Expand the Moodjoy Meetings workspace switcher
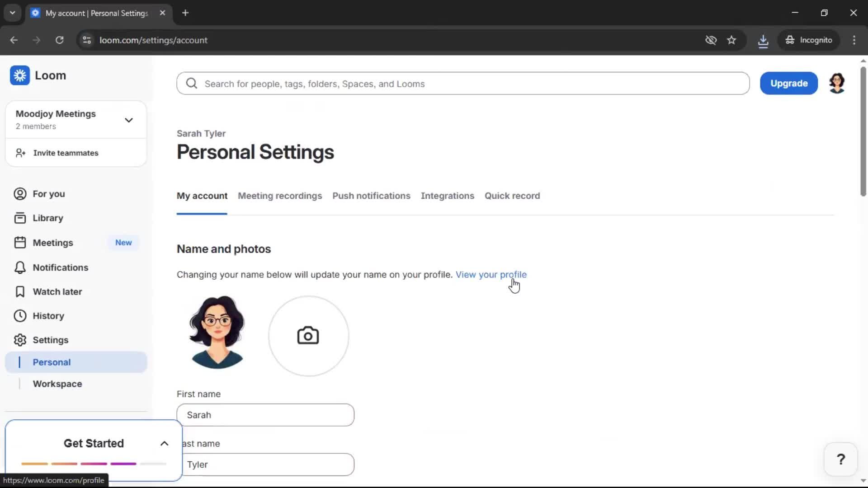 click(x=129, y=120)
